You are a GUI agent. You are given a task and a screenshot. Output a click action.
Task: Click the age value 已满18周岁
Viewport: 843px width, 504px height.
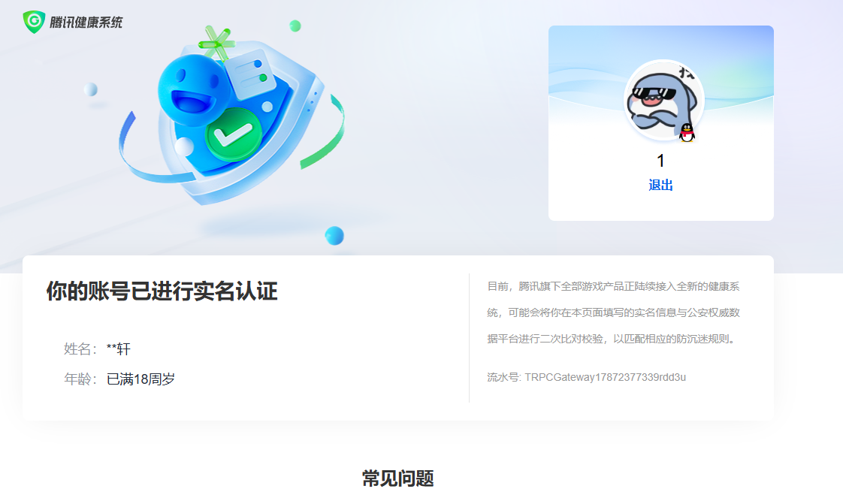point(140,379)
